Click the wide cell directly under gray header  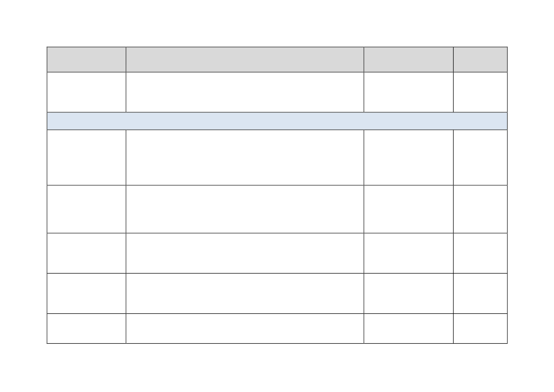click(x=245, y=92)
